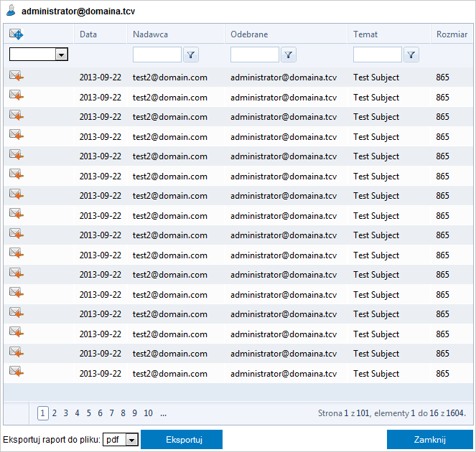Open the export format dropdown showing pdf
Image resolution: width=476 pixels, height=452 pixels.
[x=132, y=440]
